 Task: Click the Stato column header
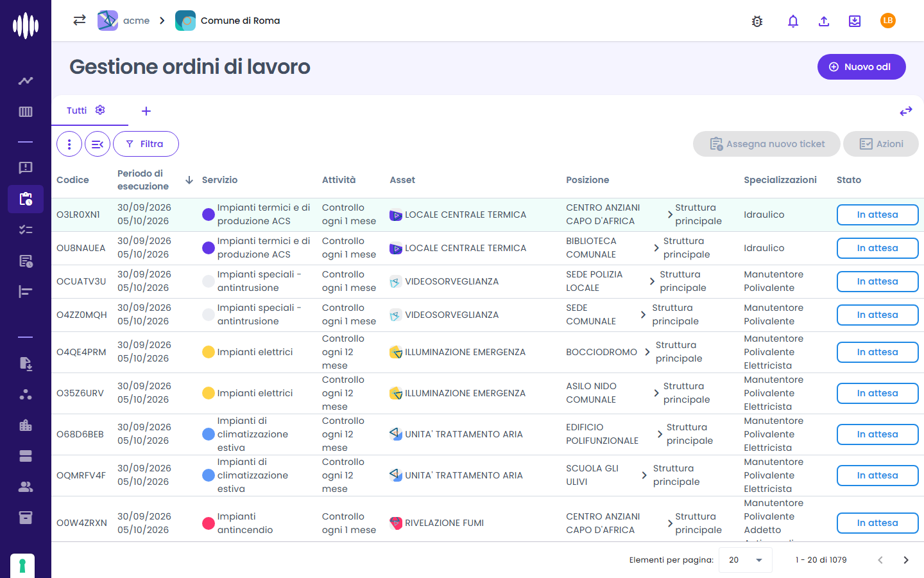(x=849, y=180)
